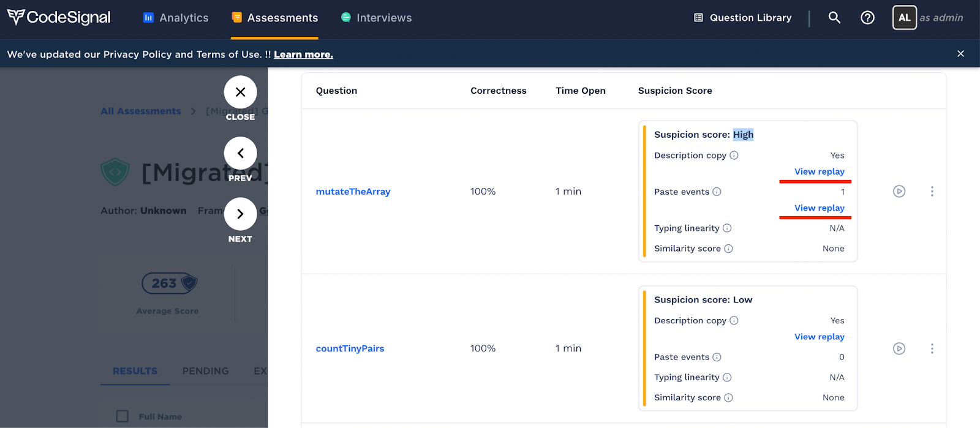This screenshot has height=428, width=980.
Task: Play the countTinyPairs solution replay icon
Action: tap(899, 348)
